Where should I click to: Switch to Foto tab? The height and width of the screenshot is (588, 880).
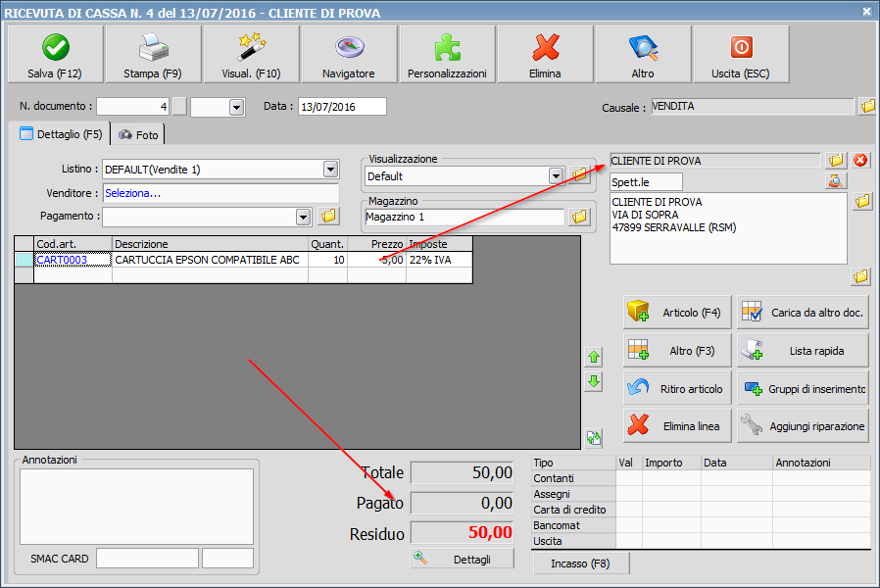(138, 134)
